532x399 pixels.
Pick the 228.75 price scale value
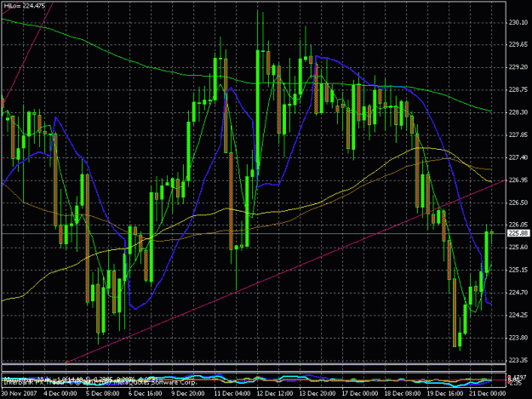[518, 89]
